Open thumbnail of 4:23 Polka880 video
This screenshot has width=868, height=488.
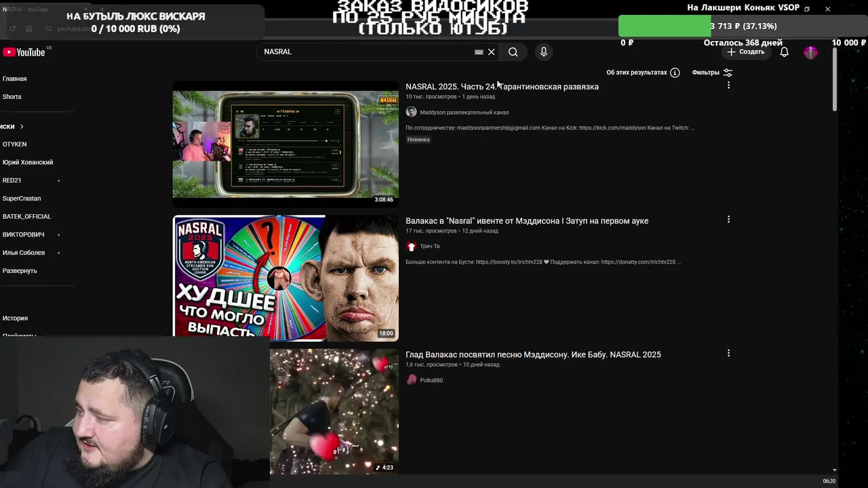tap(334, 411)
